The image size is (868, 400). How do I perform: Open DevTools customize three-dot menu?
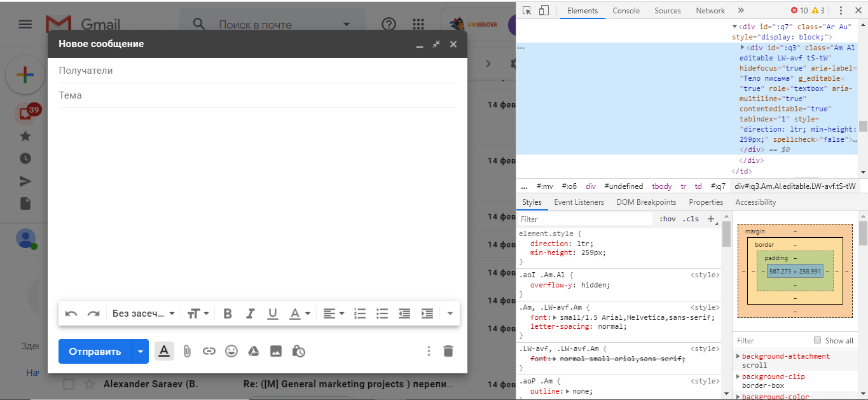coord(841,10)
